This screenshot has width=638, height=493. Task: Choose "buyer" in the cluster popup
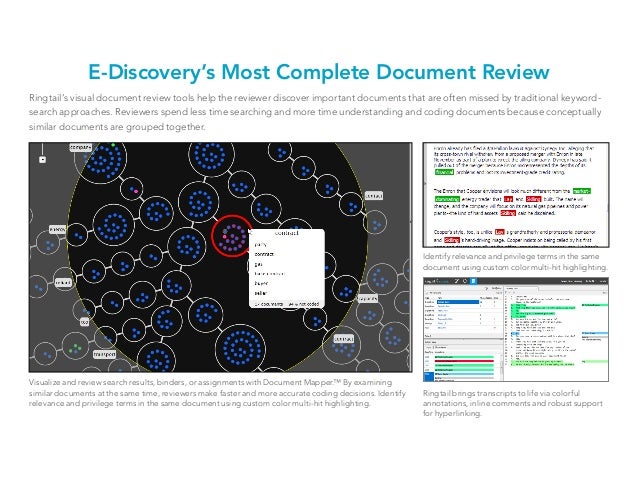[x=261, y=283]
